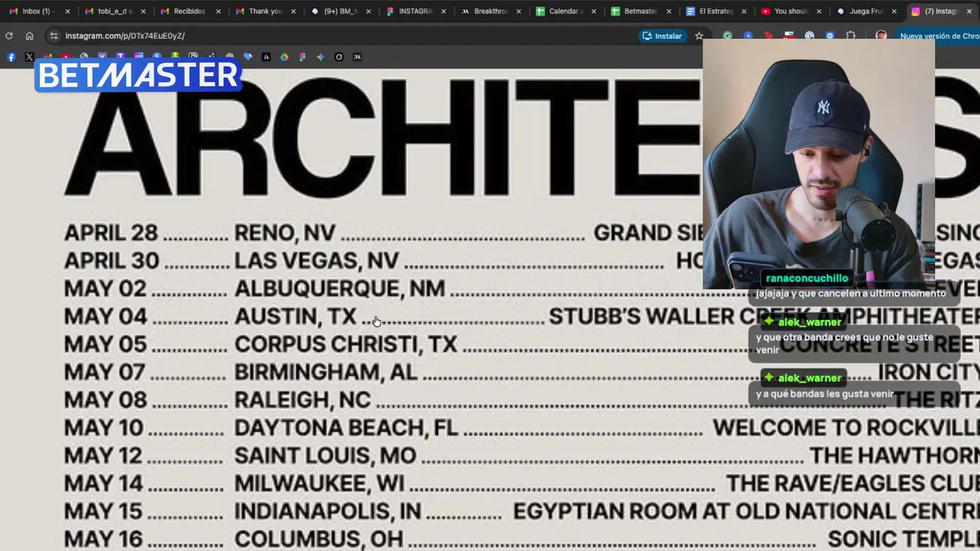Open the blue tag bookmark icon
This screenshot has width=980, height=551.
coord(247,57)
